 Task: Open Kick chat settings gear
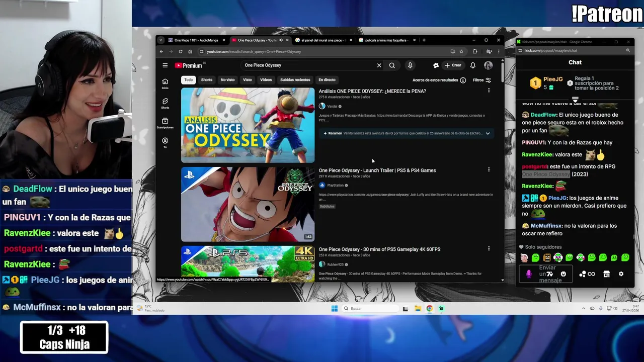pyautogui.click(x=621, y=274)
